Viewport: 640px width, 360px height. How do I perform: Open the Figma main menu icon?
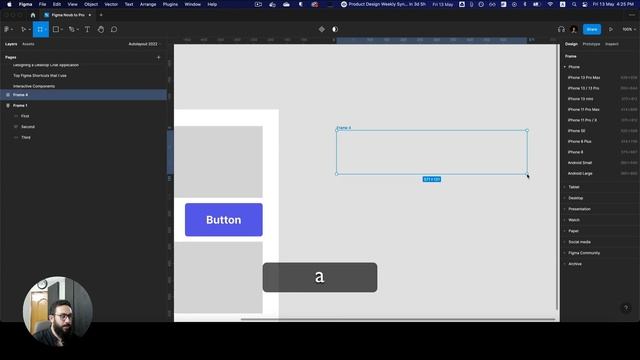8,29
